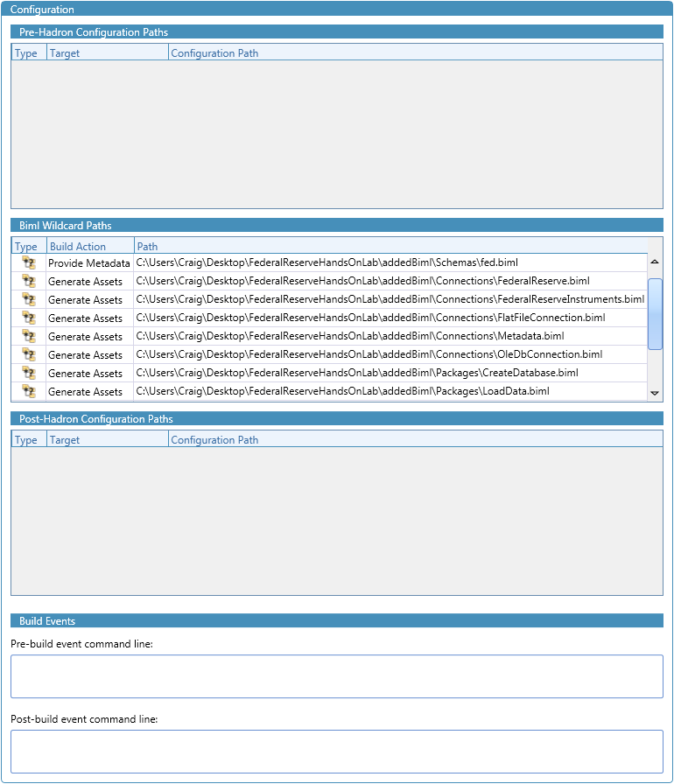The height and width of the screenshot is (784, 674).
Task: Click the Biml Wildcard Paths scrollbar thumb
Action: click(655, 314)
